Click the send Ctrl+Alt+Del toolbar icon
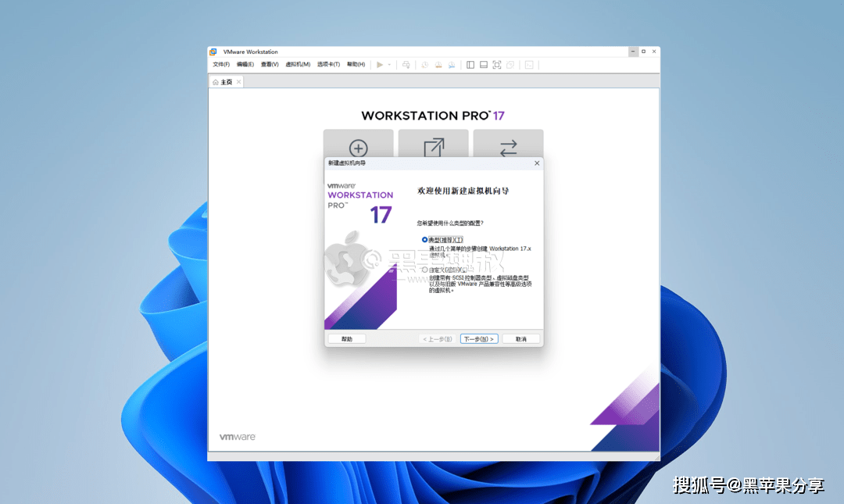 click(x=406, y=65)
